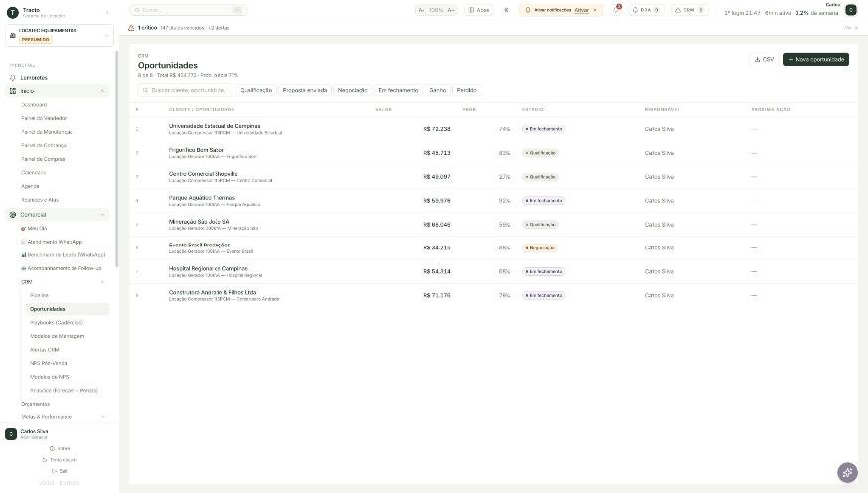Open the company selector dropdown
The height and width of the screenshot is (493, 868).
(x=60, y=35)
